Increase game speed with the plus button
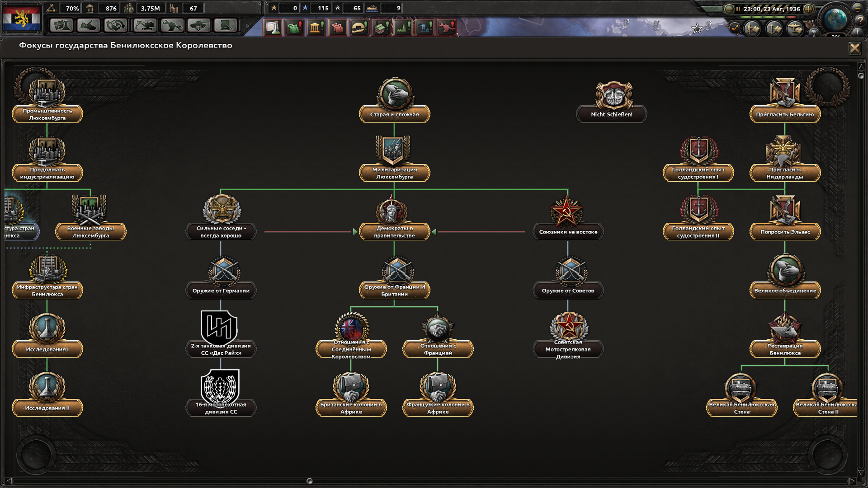This screenshot has height=488, width=868. coord(808,9)
